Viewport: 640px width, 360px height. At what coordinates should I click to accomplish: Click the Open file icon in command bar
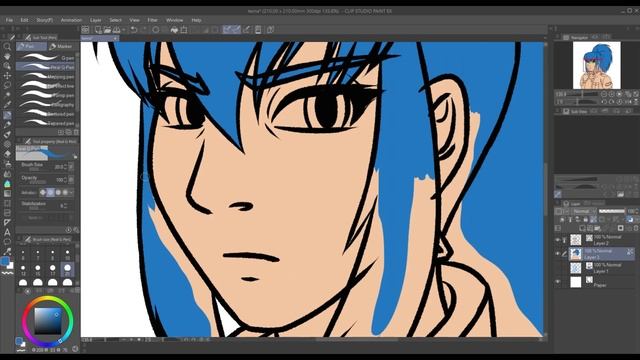tap(107, 29)
